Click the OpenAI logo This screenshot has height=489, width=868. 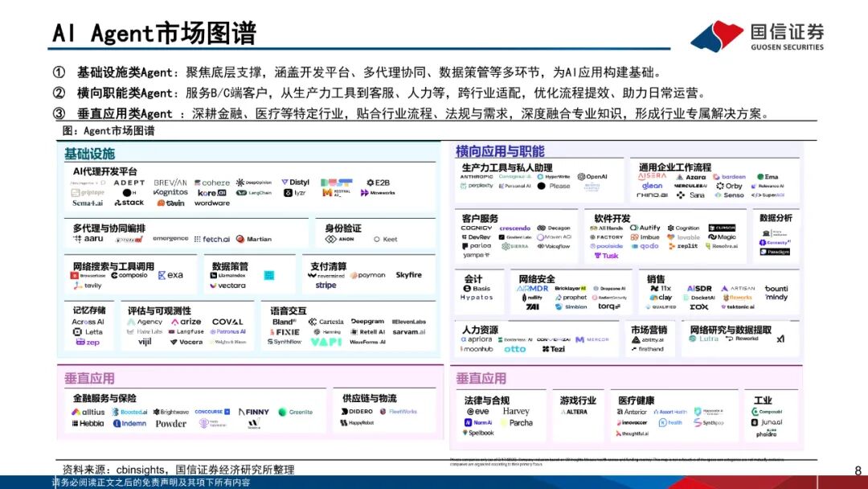(592, 177)
